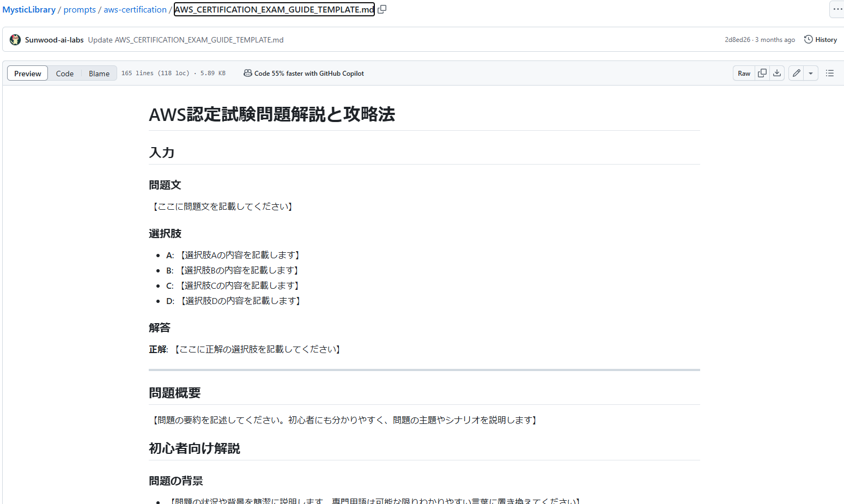Screen dimensions: 844x504
Task: Open commit hash 2d8ed26
Action: pos(737,40)
